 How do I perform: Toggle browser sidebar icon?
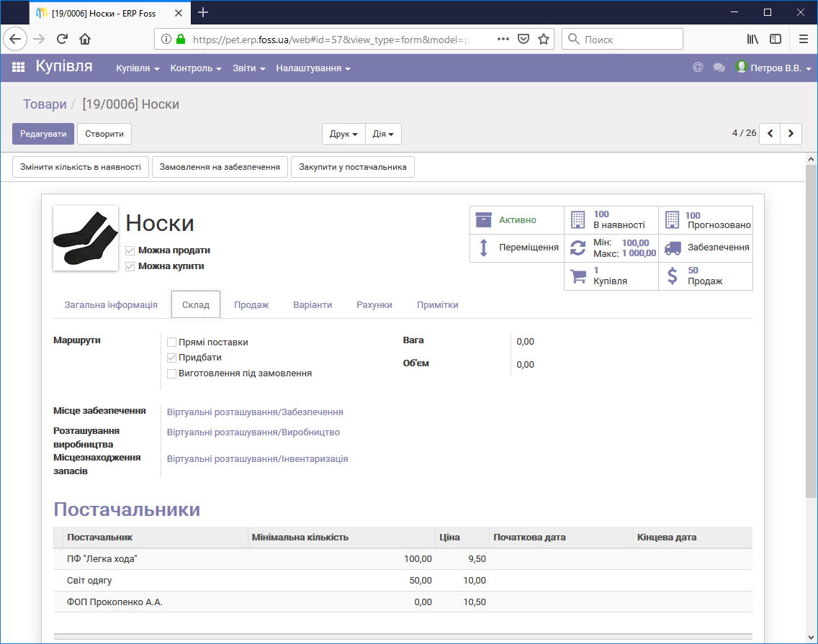click(776, 39)
